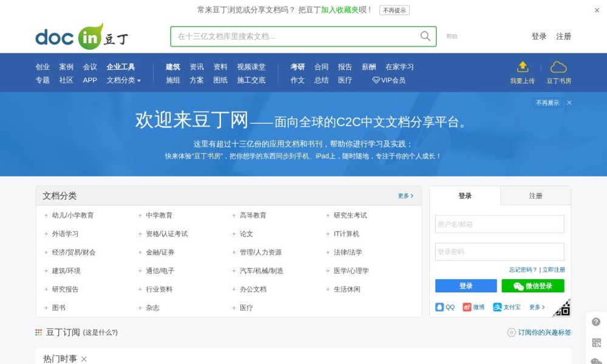
Task: Remove the 热门时事 tag with X
Action: tap(84, 359)
